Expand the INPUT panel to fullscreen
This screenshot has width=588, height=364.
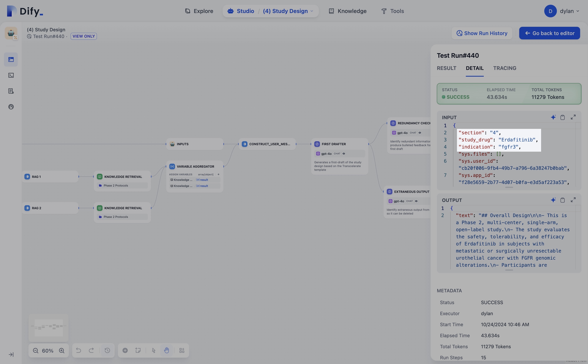pyautogui.click(x=573, y=117)
